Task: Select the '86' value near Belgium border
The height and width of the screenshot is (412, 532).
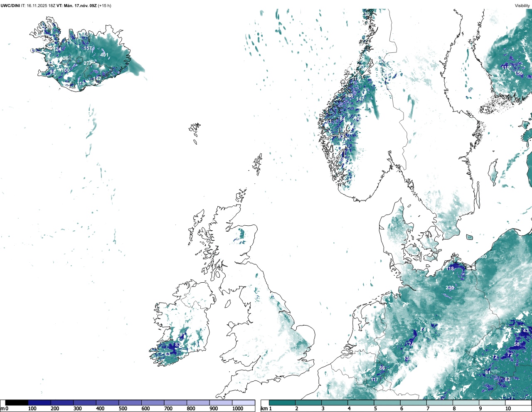Action: tap(382, 368)
